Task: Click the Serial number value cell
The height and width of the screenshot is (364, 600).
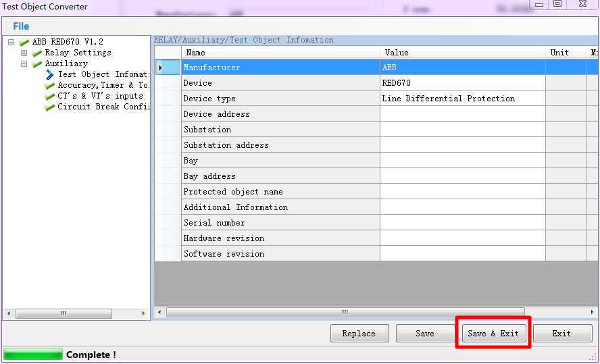Action: point(463,223)
